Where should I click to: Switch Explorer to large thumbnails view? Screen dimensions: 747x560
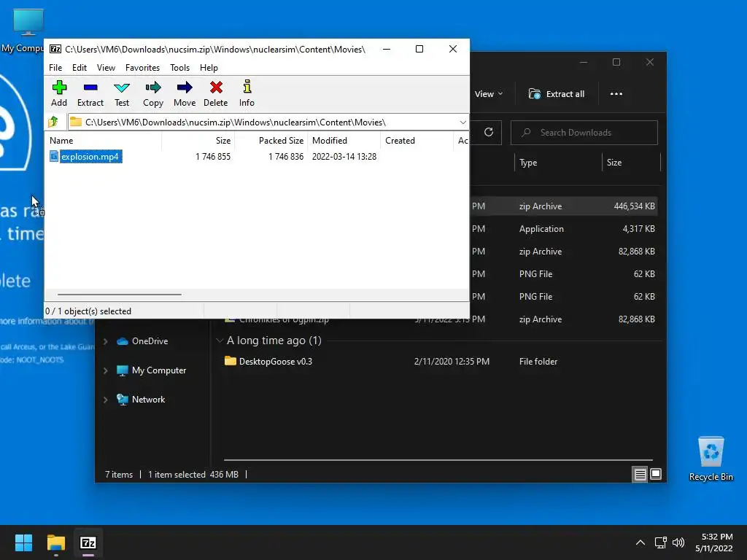pos(656,474)
